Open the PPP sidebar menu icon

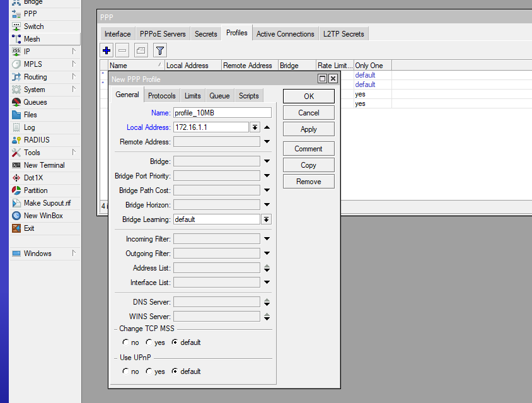coord(16,14)
